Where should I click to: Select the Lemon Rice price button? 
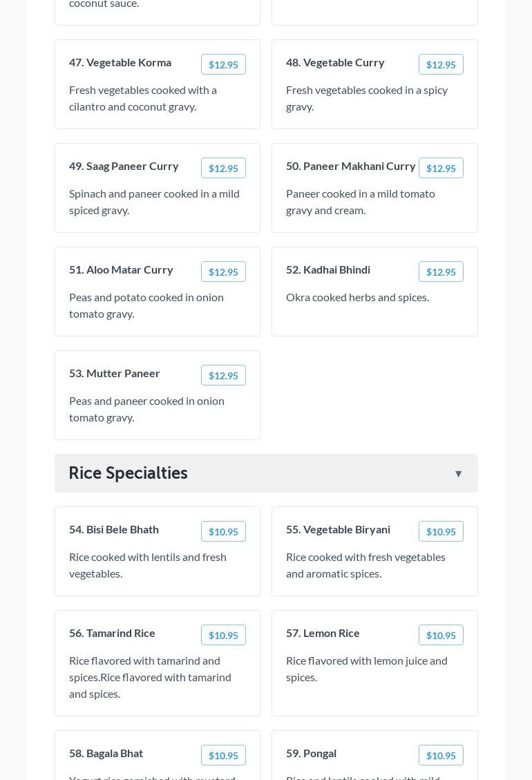[441, 635]
